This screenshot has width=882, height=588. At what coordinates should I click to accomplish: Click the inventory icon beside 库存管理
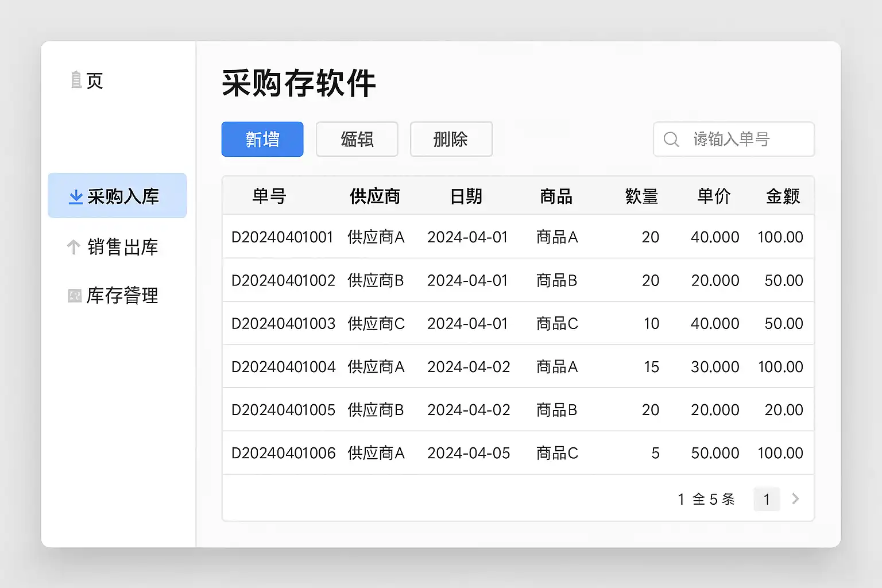pyautogui.click(x=75, y=296)
